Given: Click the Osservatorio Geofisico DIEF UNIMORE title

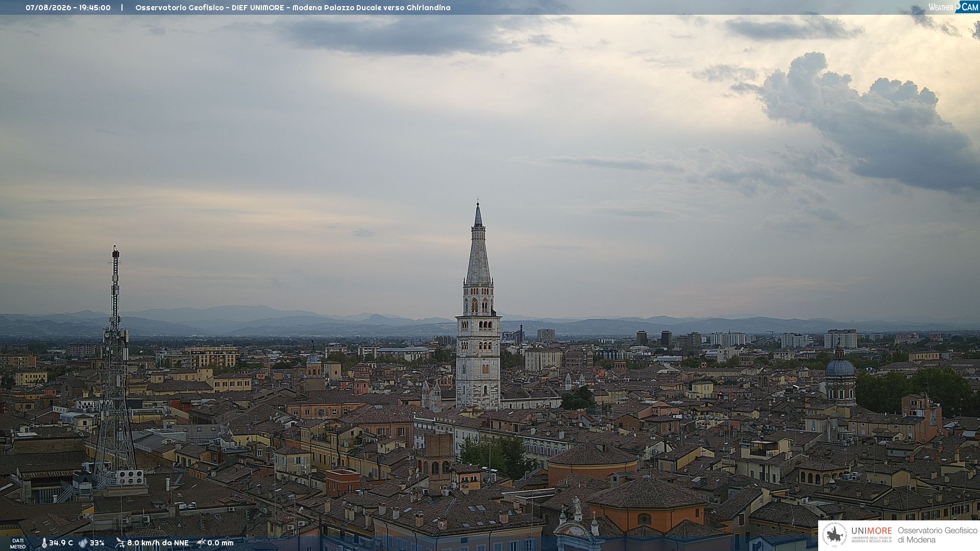Looking at the screenshot, I should pyautogui.click(x=292, y=8).
